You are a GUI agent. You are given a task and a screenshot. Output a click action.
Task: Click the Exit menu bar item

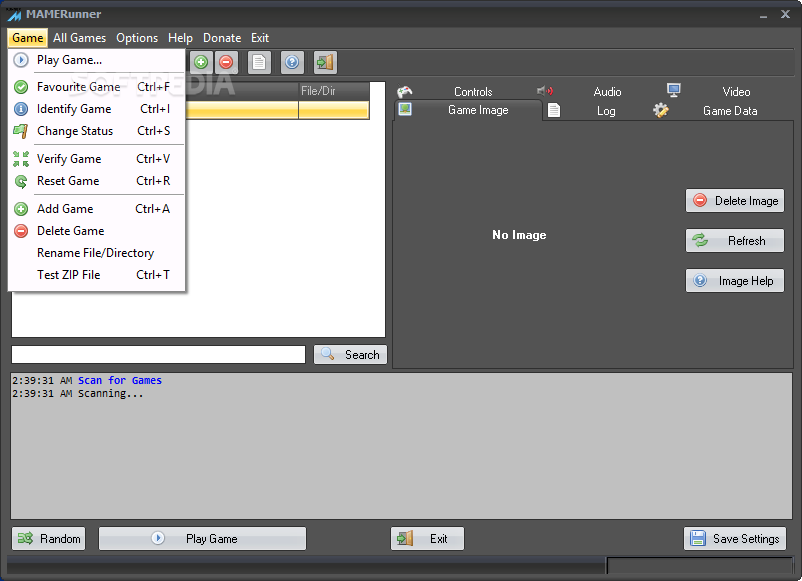tap(260, 38)
